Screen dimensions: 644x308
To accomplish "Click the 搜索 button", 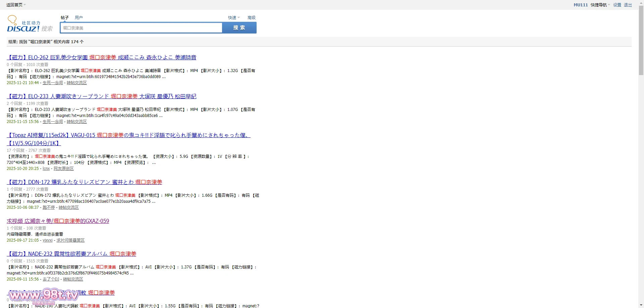I will (239, 28).
